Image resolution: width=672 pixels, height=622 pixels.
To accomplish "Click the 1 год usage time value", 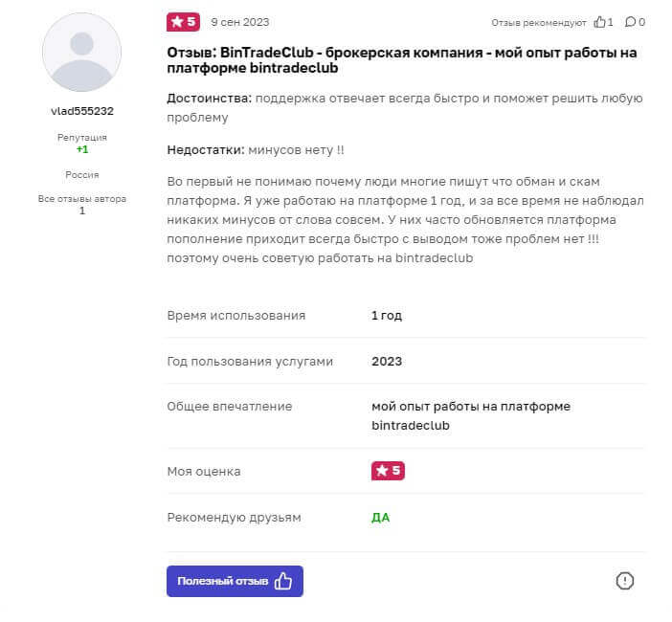I will click(388, 315).
